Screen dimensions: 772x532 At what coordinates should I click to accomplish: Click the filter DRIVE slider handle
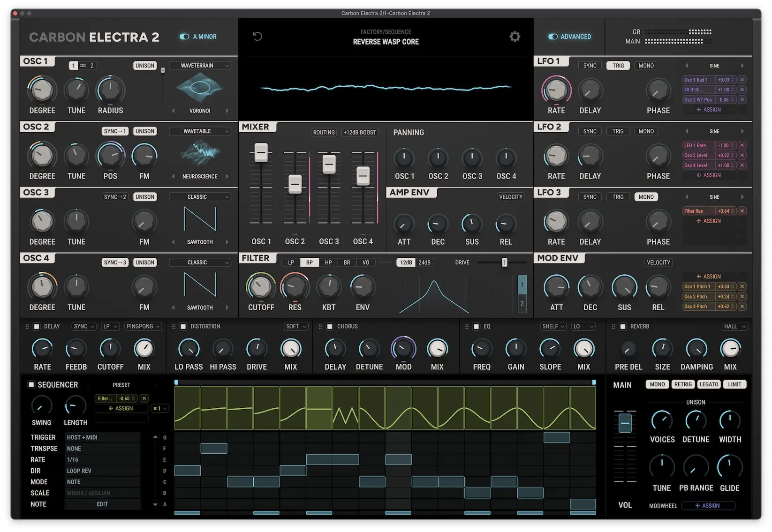click(x=505, y=262)
